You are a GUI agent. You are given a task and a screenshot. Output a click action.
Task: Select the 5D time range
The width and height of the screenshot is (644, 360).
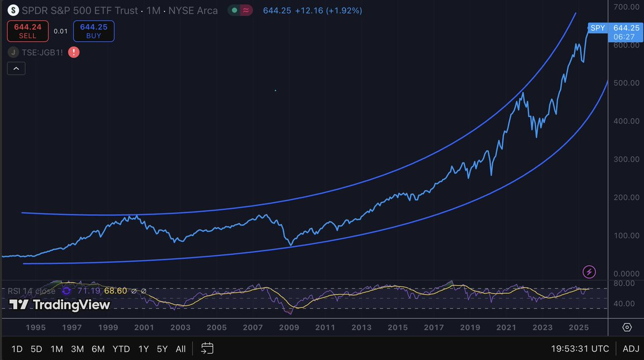coord(36,349)
